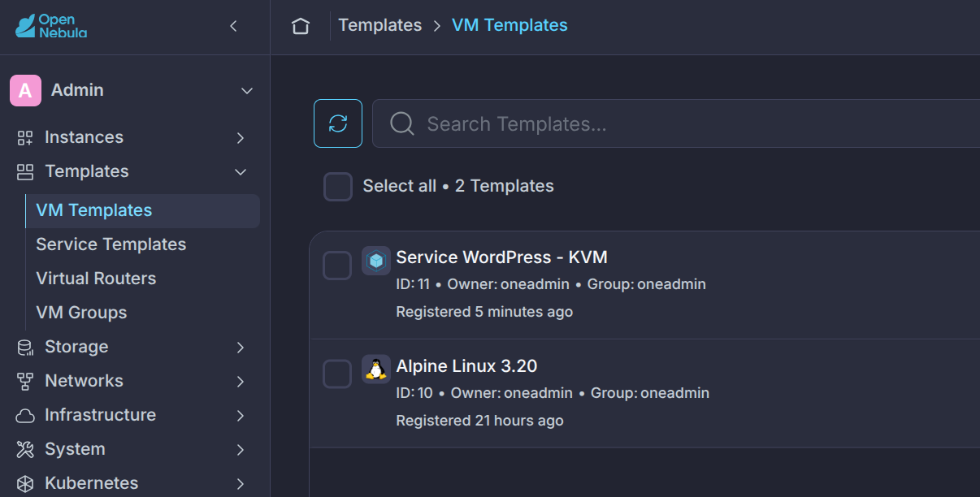Collapse the Templates menu chevron

click(241, 171)
